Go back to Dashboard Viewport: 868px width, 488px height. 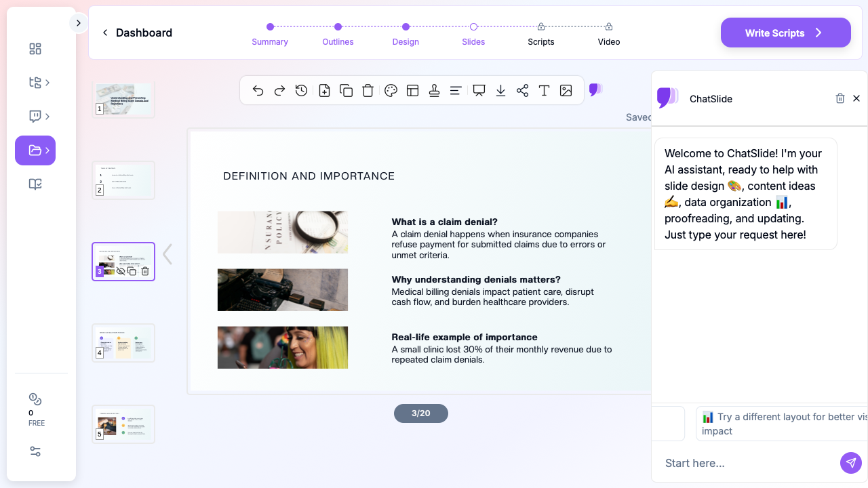click(137, 33)
